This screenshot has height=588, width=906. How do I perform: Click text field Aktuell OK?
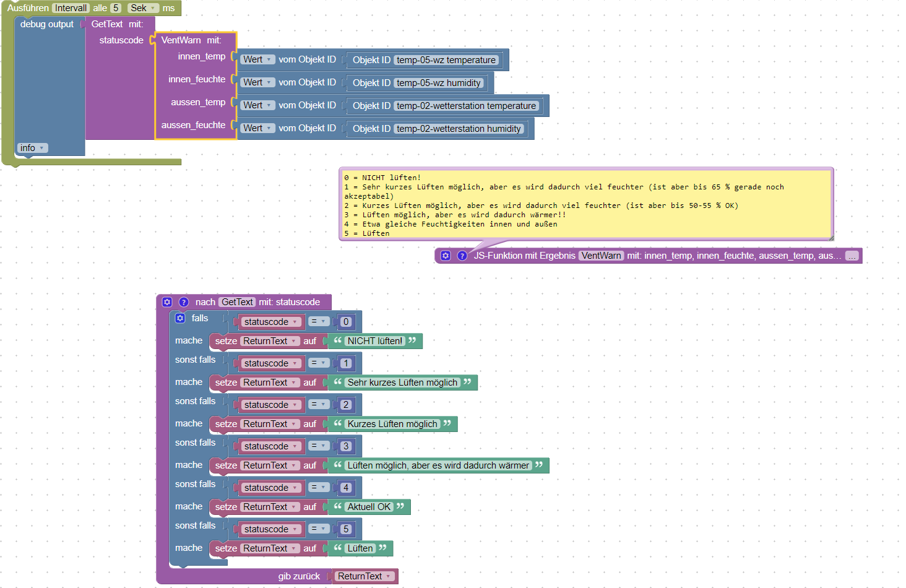point(369,507)
